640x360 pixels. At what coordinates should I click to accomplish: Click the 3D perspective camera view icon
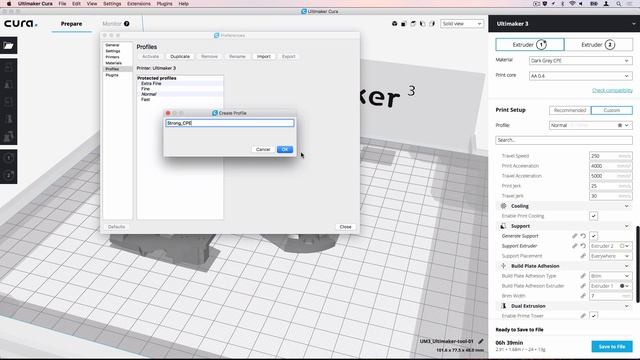coord(394,24)
